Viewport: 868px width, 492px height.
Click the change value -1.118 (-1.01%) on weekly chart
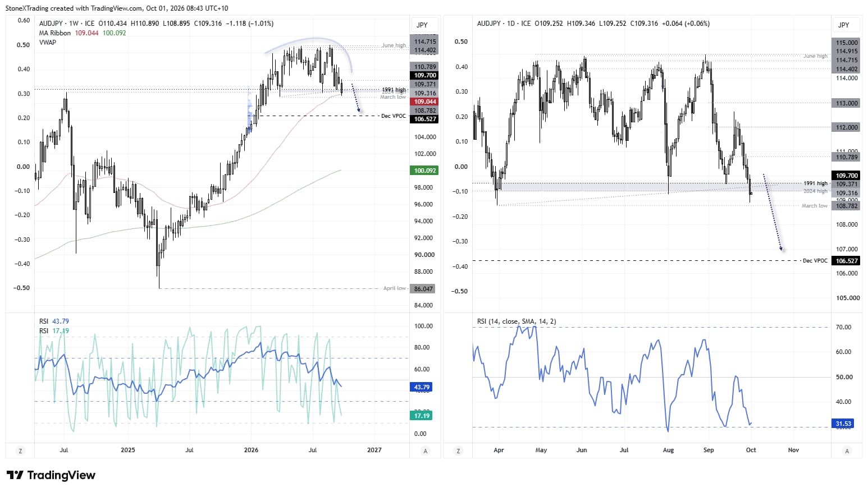tap(249, 24)
